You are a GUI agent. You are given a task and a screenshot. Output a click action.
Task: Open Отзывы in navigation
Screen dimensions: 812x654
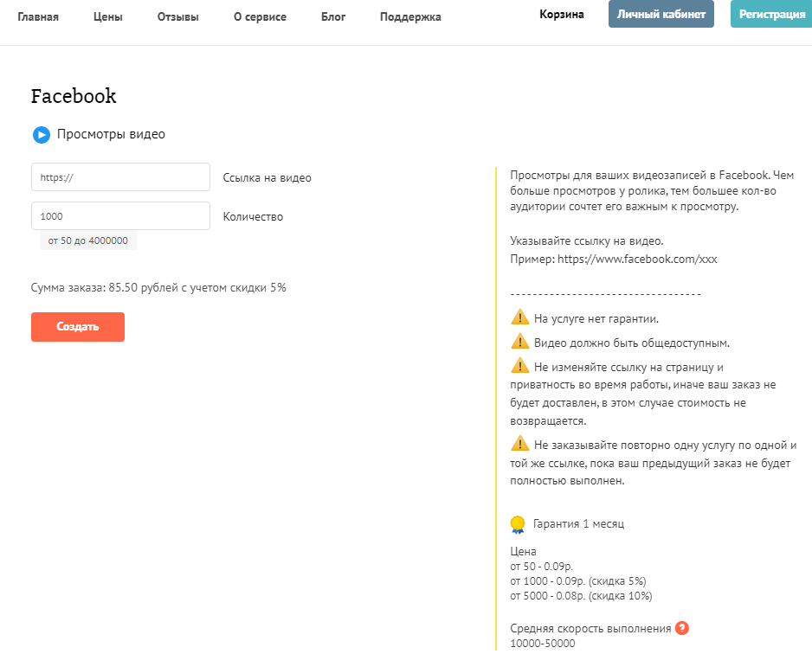[x=177, y=17]
